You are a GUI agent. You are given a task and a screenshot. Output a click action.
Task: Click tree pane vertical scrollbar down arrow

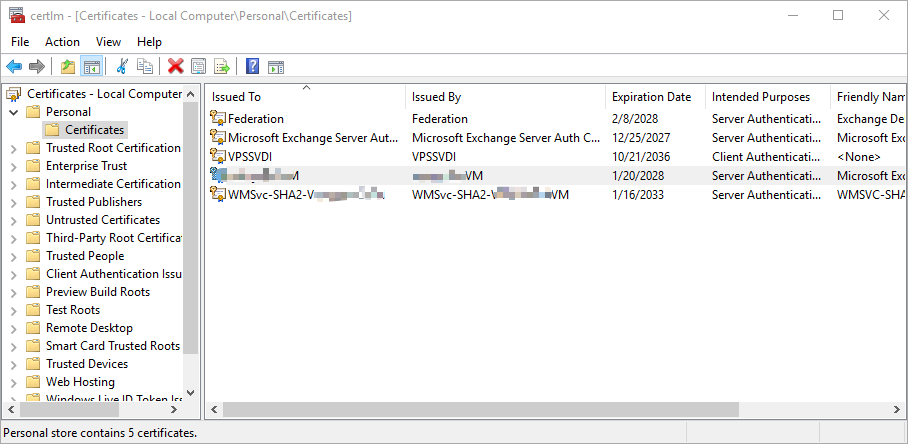(x=191, y=392)
